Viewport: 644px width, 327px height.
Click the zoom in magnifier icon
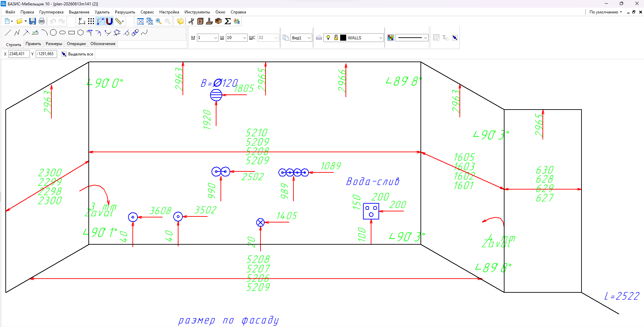[159, 21]
